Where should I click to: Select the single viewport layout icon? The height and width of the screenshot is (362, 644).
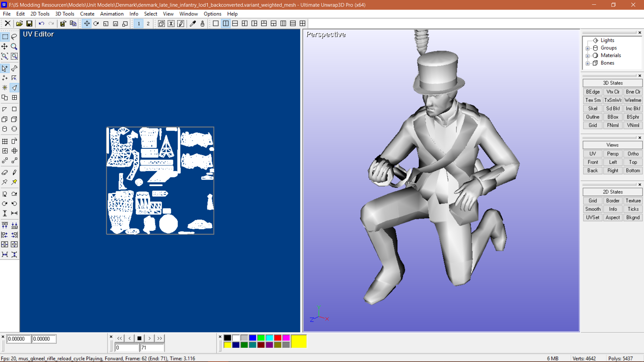tap(216, 23)
